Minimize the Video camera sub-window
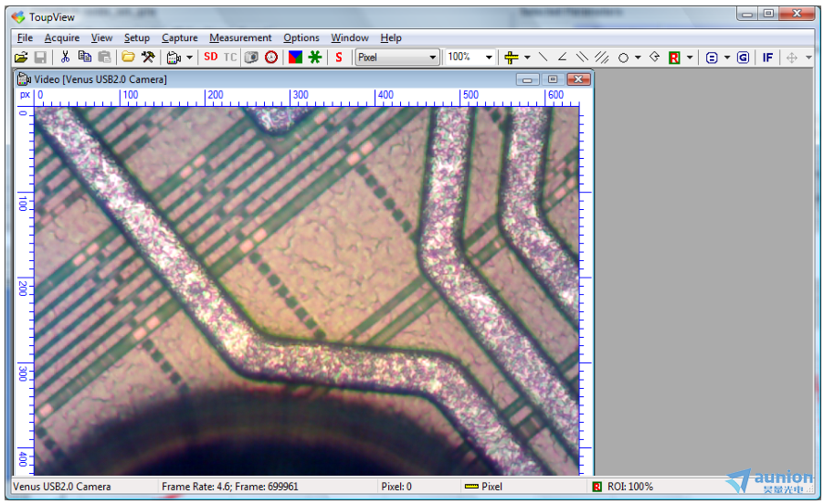Screen dimensions: 824x504 pos(528,79)
